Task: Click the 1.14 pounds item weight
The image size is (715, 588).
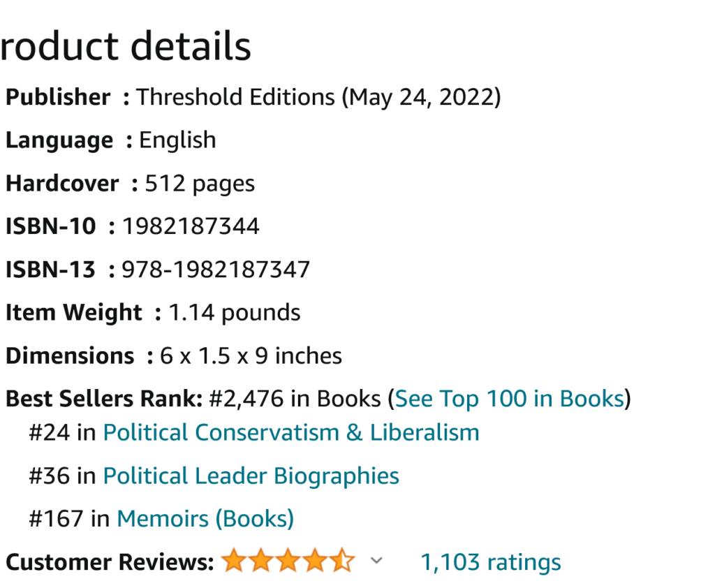Action: (235, 313)
